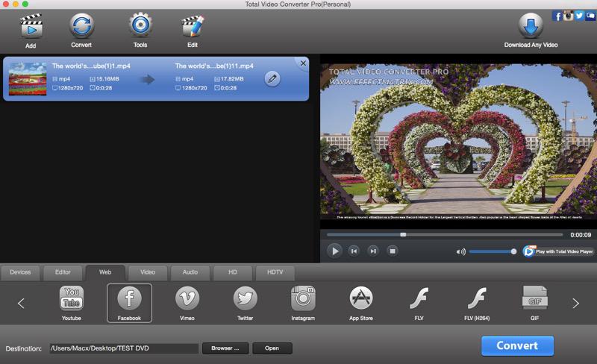The image size is (597, 364).
Task: Skip to previous frame in preview
Action: 354,251
